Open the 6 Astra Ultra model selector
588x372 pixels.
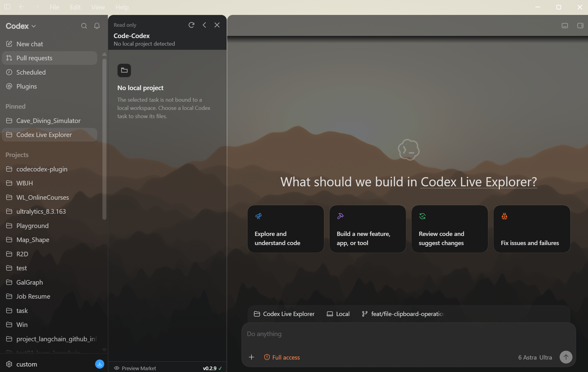[x=535, y=357]
